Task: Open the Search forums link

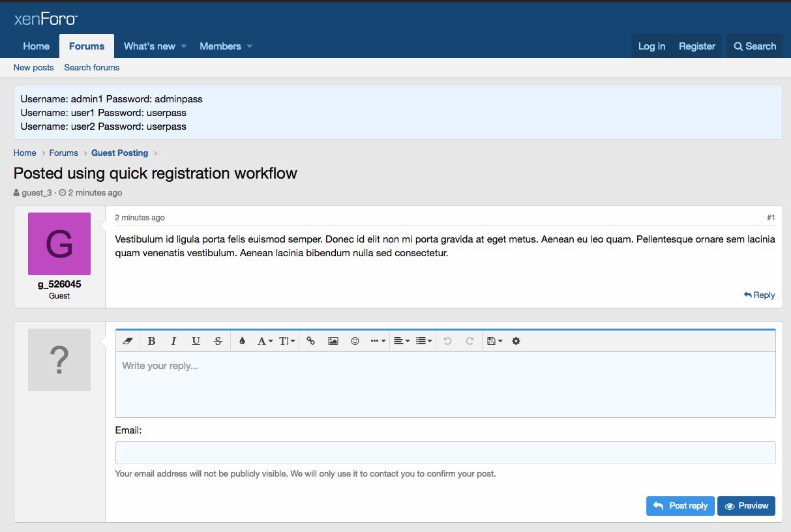Action: (92, 68)
